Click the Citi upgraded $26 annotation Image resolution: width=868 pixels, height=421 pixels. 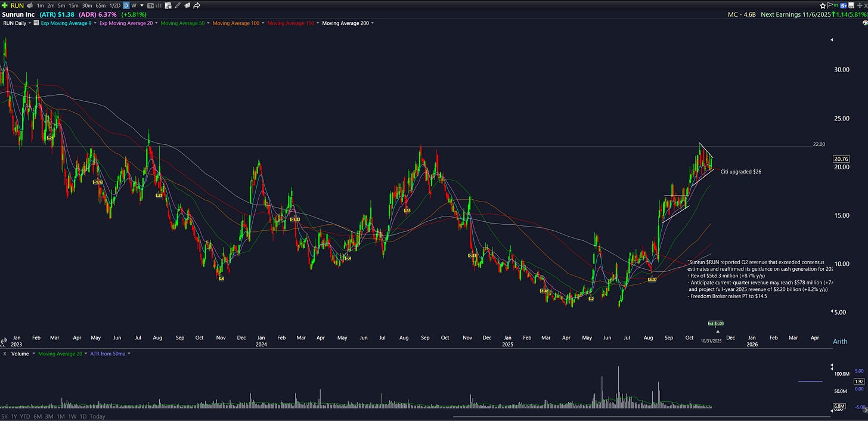coord(740,172)
